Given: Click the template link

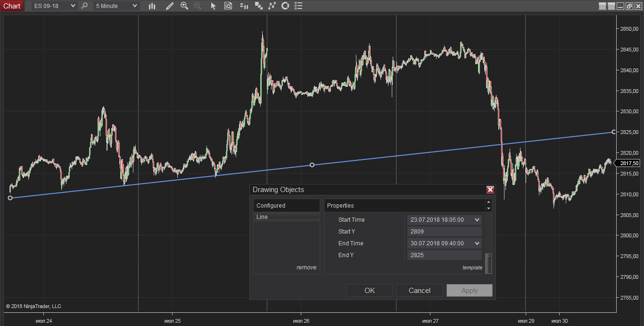Looking at the screenshot, I should (x=472, y=267).
